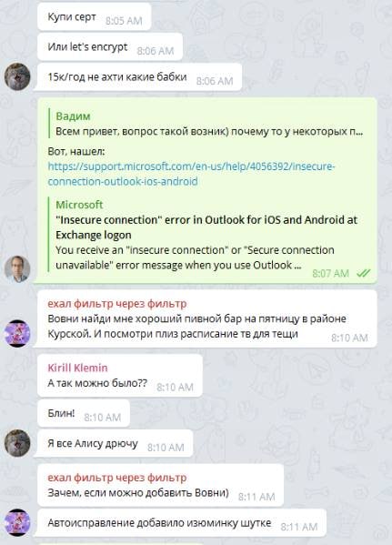
Task: Open the support.microsoft.com insecure connection link
Action: [x=191, y=174]
